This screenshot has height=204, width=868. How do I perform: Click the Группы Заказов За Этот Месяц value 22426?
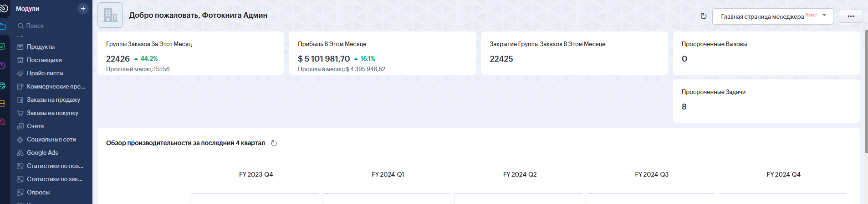coord(118,59)
